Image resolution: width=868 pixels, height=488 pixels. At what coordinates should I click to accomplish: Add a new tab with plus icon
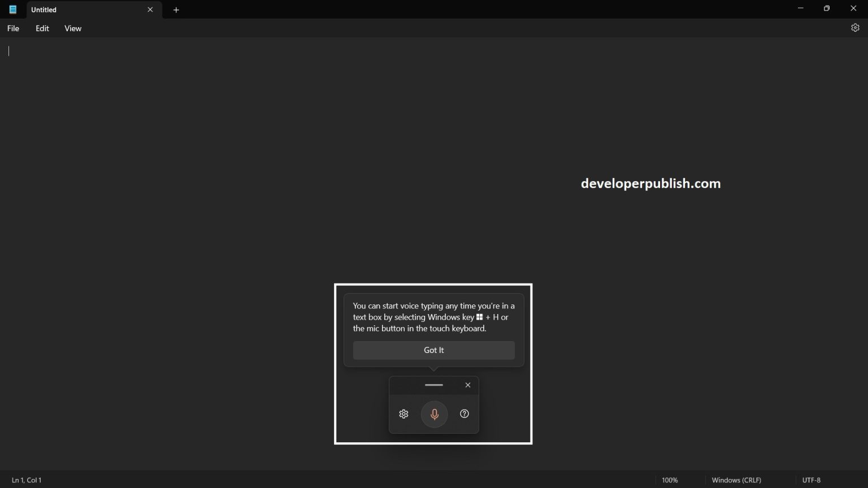176,10
